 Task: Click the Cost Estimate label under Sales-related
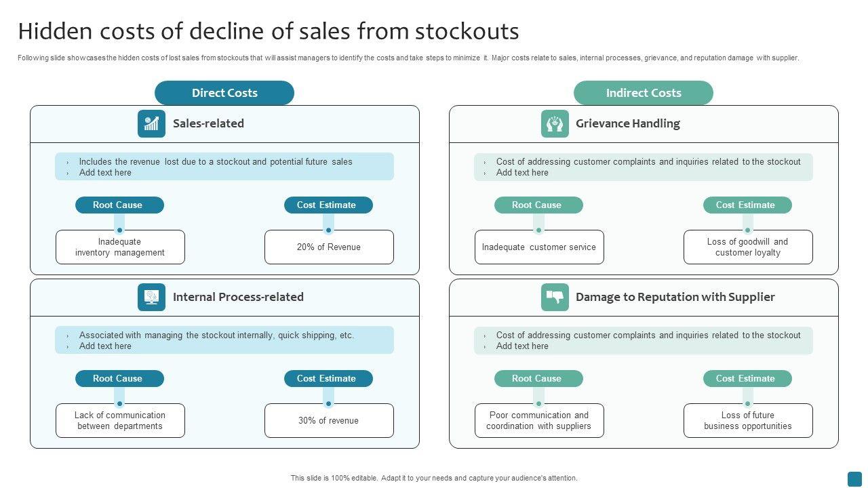(328, 205)
